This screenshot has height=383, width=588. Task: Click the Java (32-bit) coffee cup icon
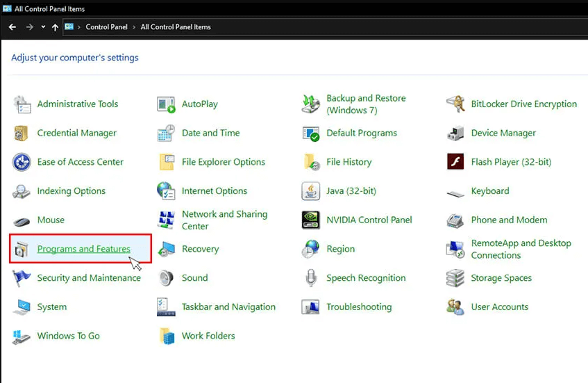point(311,191)
